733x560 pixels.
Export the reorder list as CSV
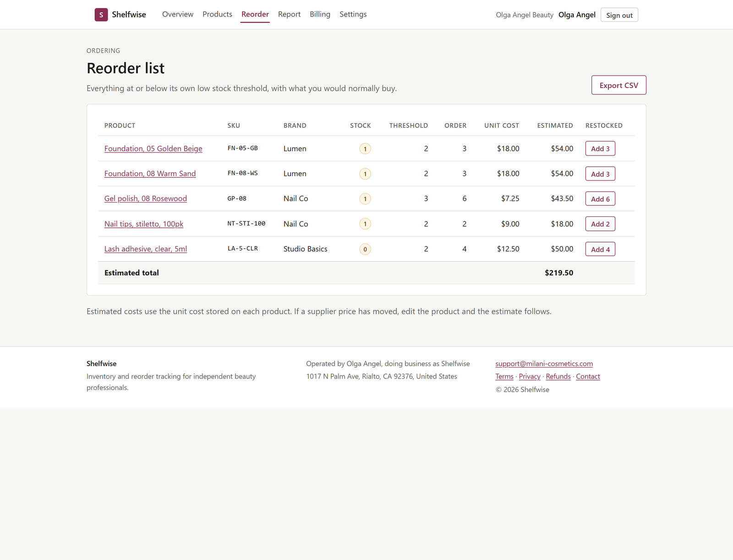[618, 85]
